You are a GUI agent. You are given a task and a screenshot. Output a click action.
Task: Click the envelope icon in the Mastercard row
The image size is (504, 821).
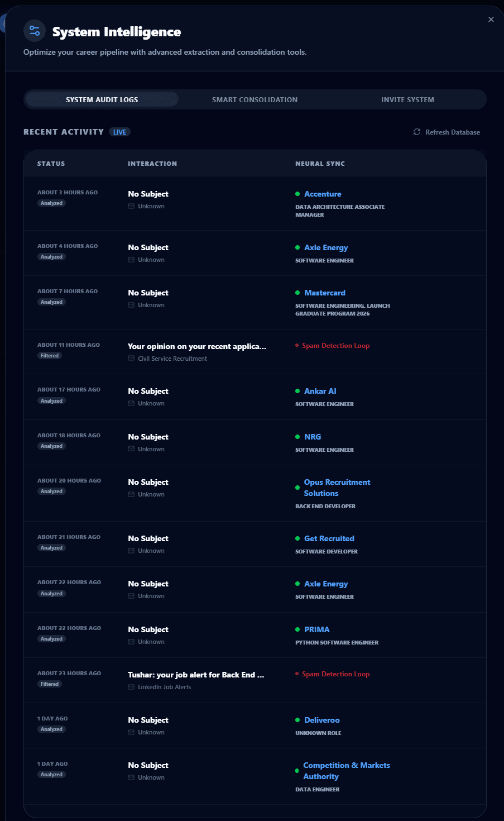(x=132, y=305)
